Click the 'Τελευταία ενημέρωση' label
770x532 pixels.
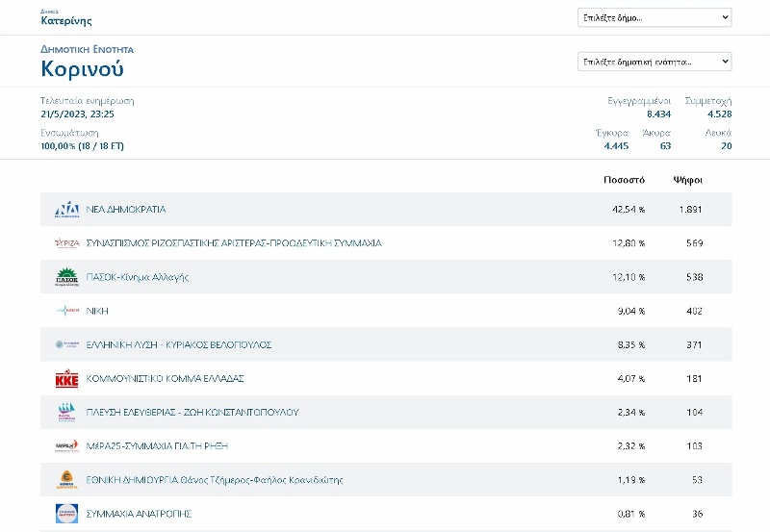pos(88,101)
